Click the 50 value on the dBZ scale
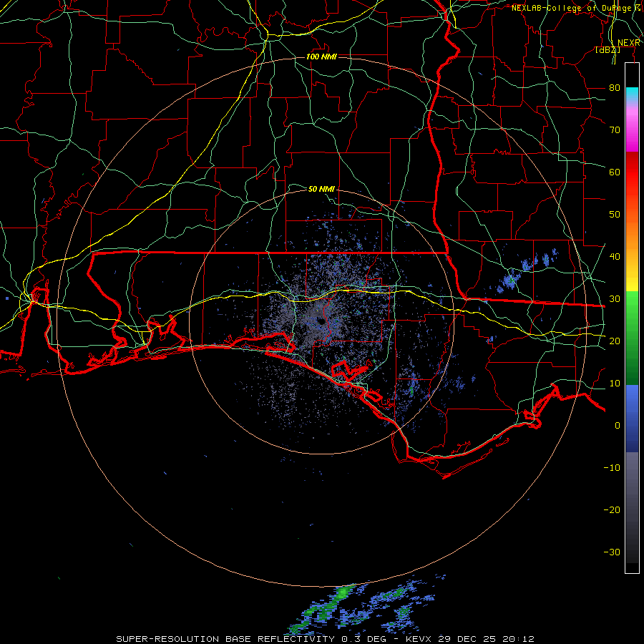This screenshot has width=644, height=644. pos(615,215)
